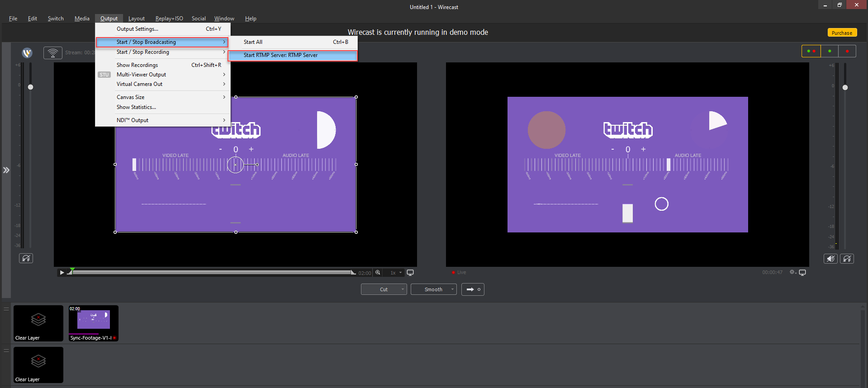Expand NDI Output submenu
This screenshot has width=868, height=388.
click(x=163, y=120)
